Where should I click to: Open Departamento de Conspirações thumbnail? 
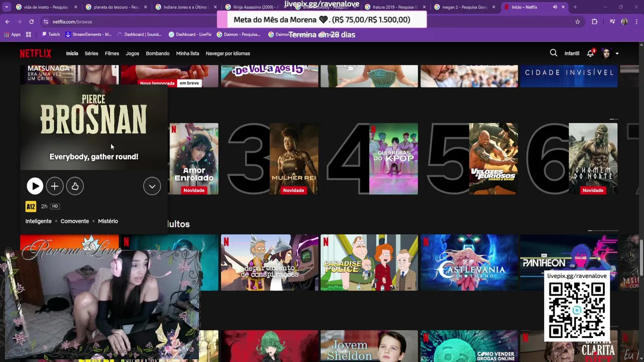pos(269,262)
